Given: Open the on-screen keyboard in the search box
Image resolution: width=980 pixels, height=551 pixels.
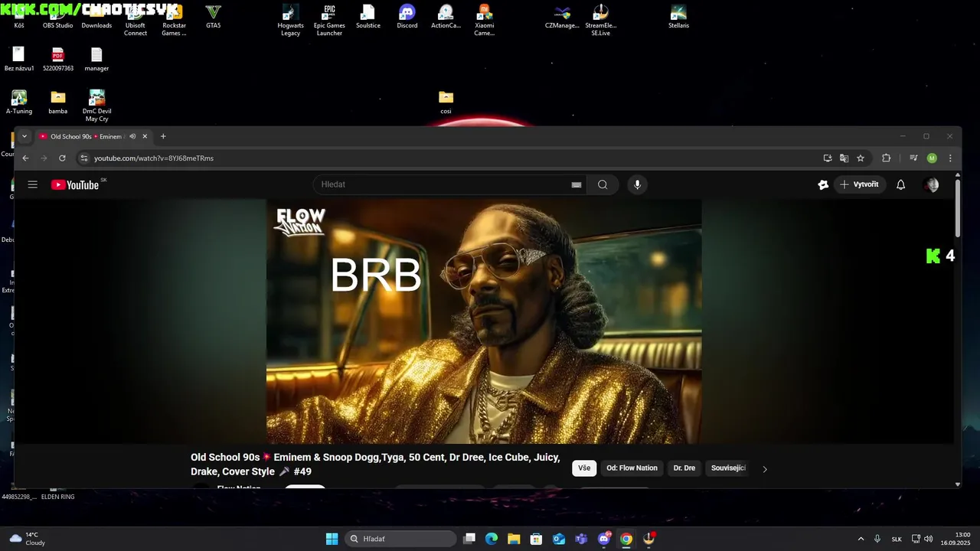Looking at the screenshot, I should point(577,184).
